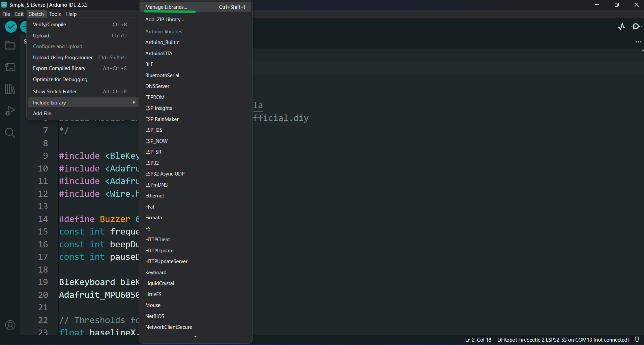Include the ESP RainMaker library
644x345 pixels.
[196, 119]
